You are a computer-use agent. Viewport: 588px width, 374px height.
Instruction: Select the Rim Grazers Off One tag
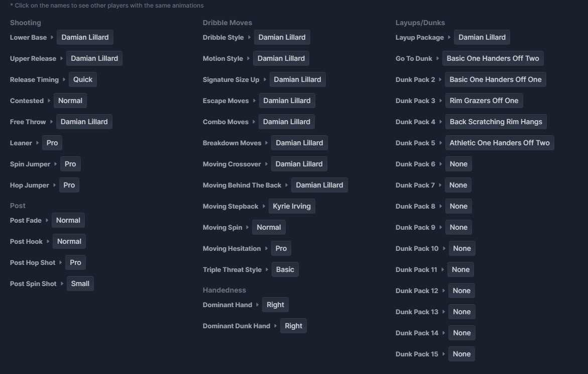pos(484,101)
